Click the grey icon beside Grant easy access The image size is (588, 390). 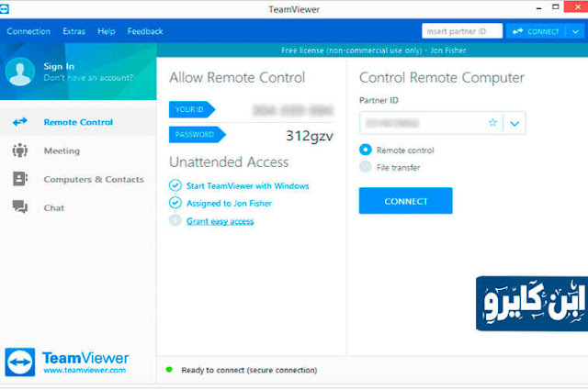pos(175,220)
